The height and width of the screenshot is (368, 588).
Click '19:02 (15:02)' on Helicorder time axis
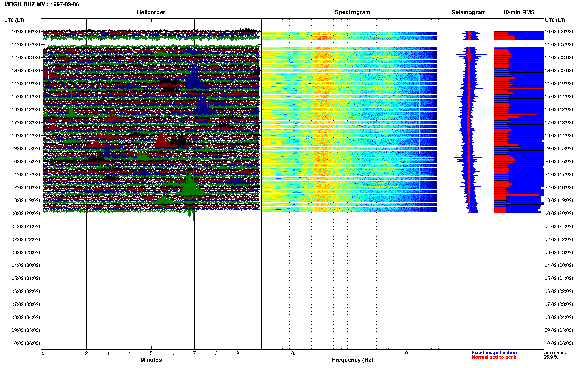[x=26, y=148]
